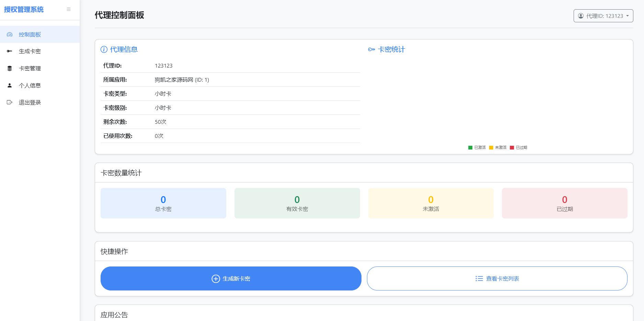Toggle the red 已过期 legend swatch
Screen dimensions: 644x321
pyautogui.click(x=512, y=147)
